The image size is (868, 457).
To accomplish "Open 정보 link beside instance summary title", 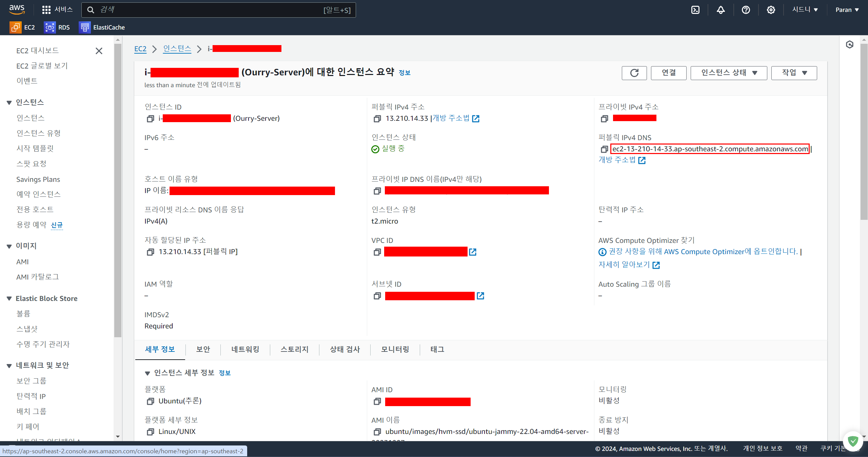I will (x=405, y=73).
